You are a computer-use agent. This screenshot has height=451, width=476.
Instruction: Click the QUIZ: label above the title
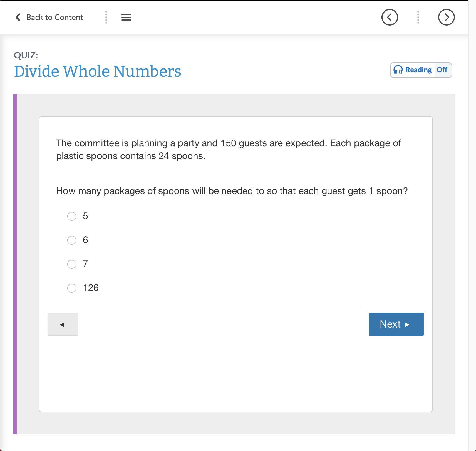click(26, 55)
